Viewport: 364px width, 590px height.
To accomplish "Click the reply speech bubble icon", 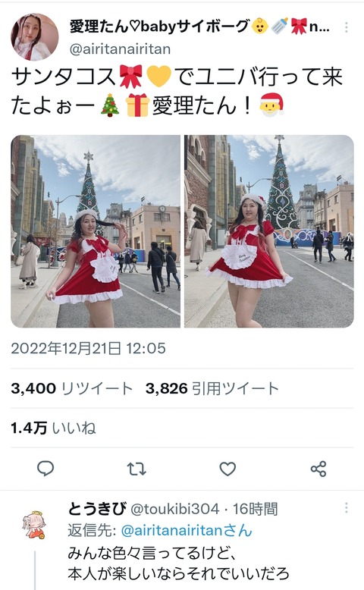I will pyautogui.click(x=45, y=469).
